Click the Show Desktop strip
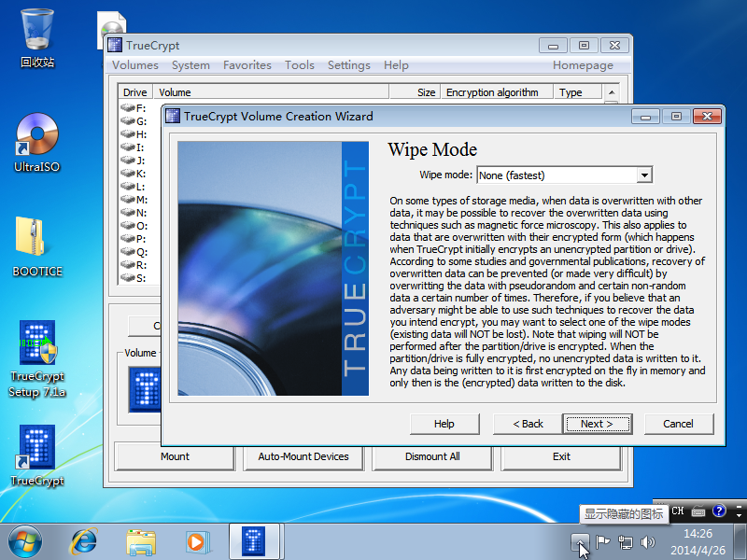Screen dimensions: 747x560 click(x=740, y=541)
